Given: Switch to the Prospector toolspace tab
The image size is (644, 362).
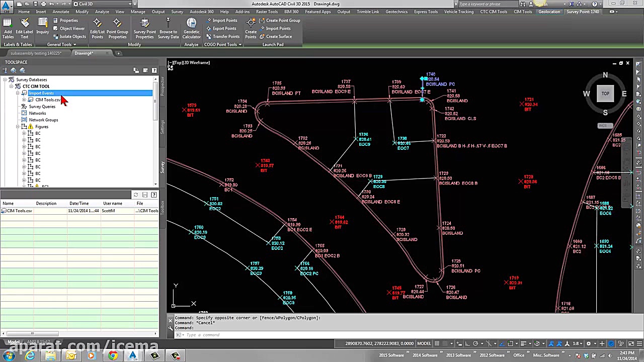Looking at the screenshot, I should [x=162, y=86].
